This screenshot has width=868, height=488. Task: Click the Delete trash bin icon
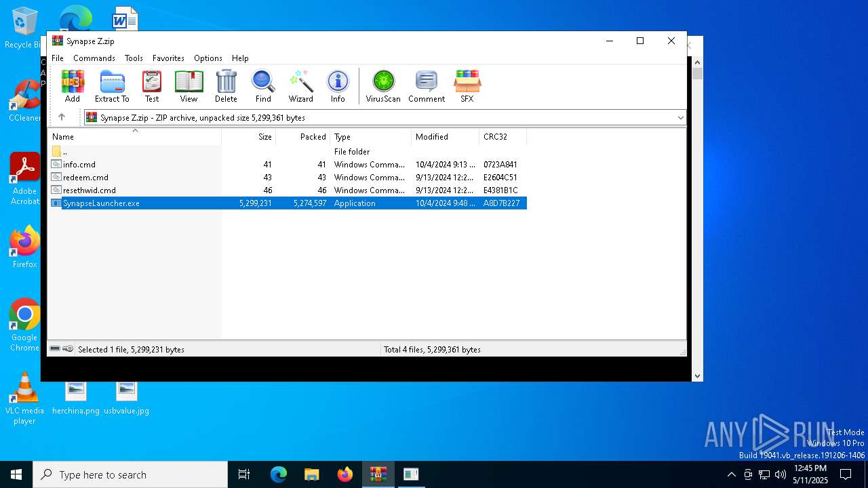pyautogui.click(x=226, y=86)
